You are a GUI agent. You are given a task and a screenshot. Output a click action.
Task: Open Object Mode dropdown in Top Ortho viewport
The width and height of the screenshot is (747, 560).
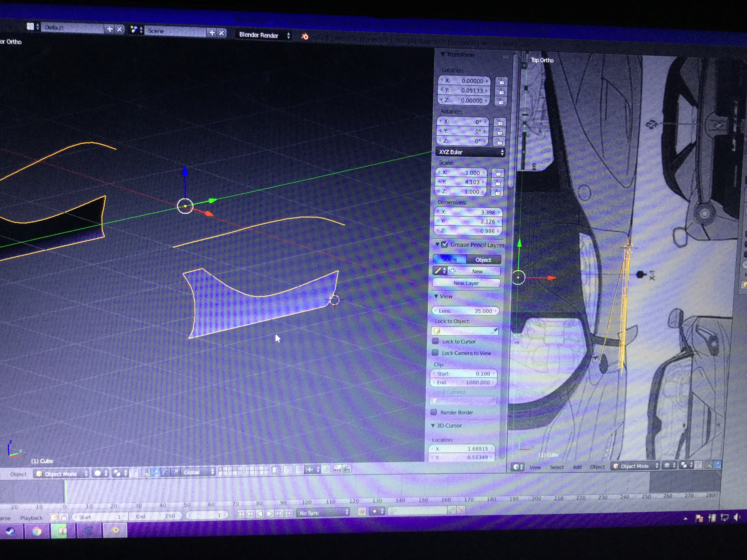[635, 466]
